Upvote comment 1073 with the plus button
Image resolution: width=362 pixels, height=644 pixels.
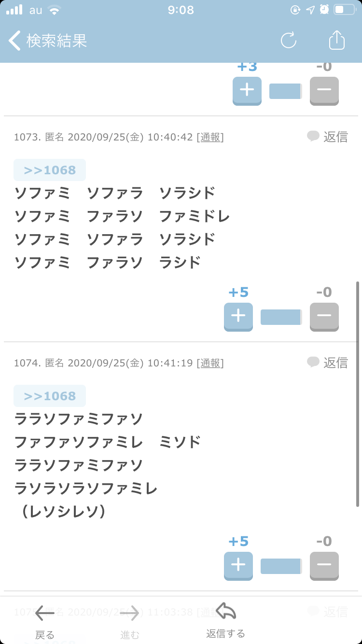pos(238,317)
